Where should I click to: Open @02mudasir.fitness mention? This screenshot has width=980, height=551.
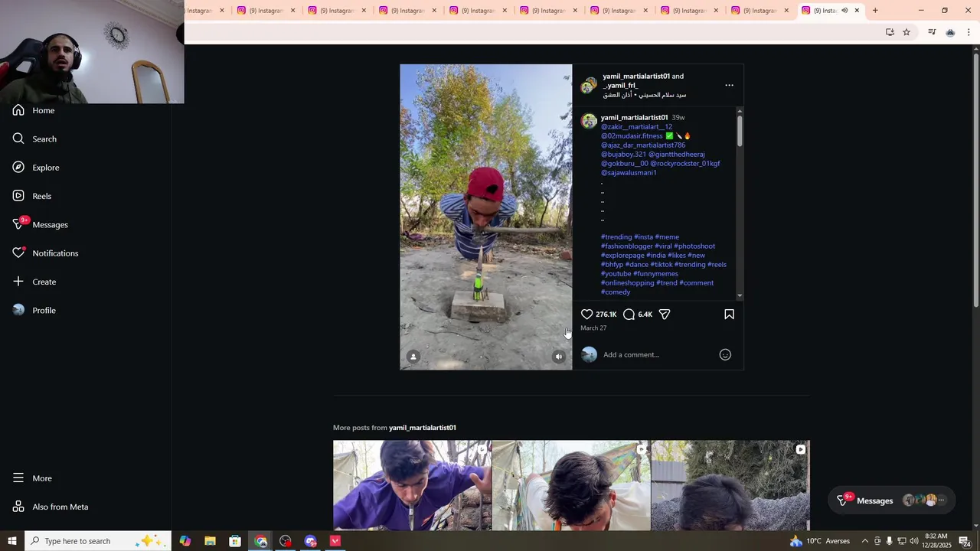(x=632, y=136)
